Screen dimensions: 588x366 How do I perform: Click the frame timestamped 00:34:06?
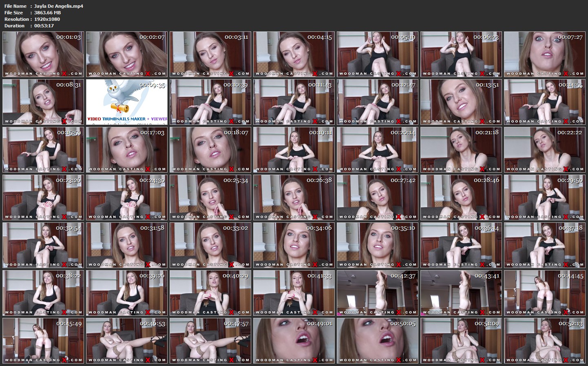[x=294, y=245]
